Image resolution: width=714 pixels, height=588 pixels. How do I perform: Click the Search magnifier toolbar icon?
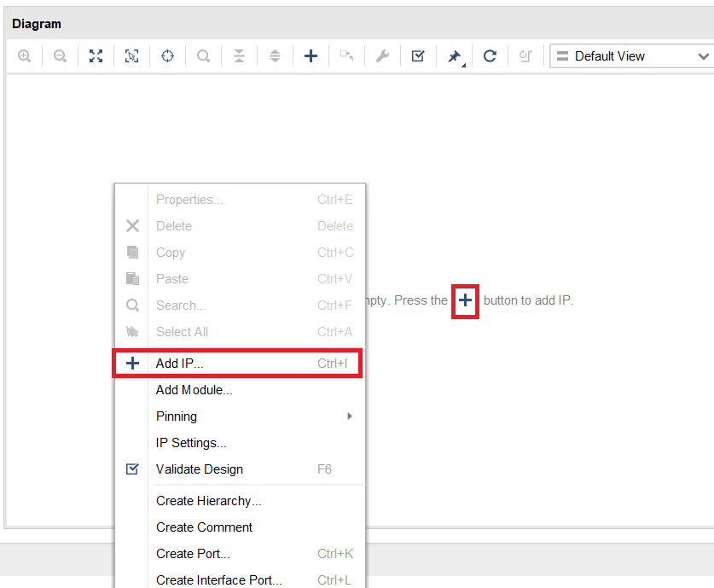(x=203, y=56)
